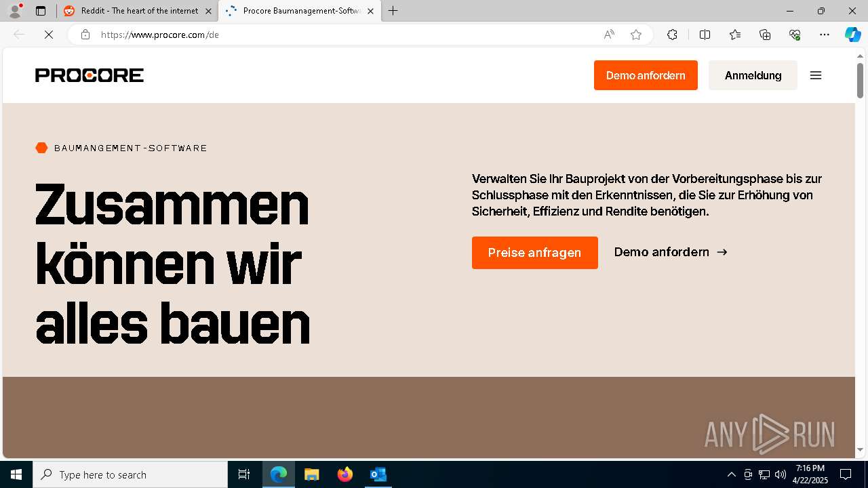This screenshot has width=868, height=488.
Task: Click the header Demo anfordern button
Action: tap(646, 75)
